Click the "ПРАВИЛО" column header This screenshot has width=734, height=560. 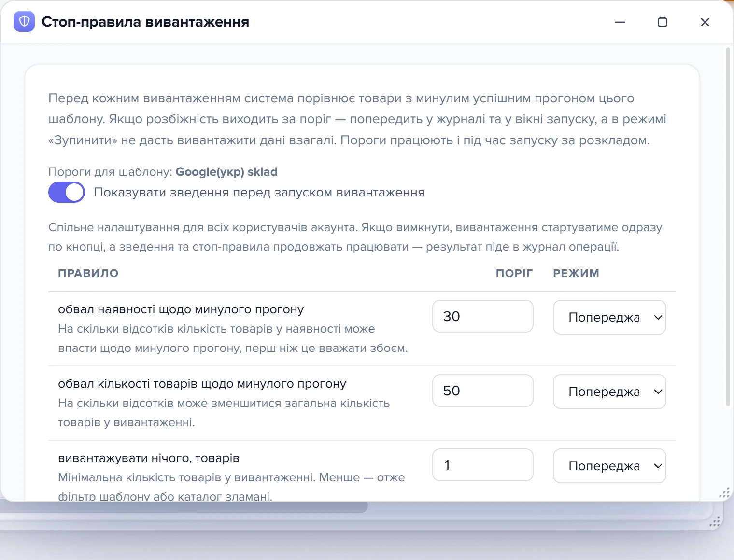click(88, 273)
